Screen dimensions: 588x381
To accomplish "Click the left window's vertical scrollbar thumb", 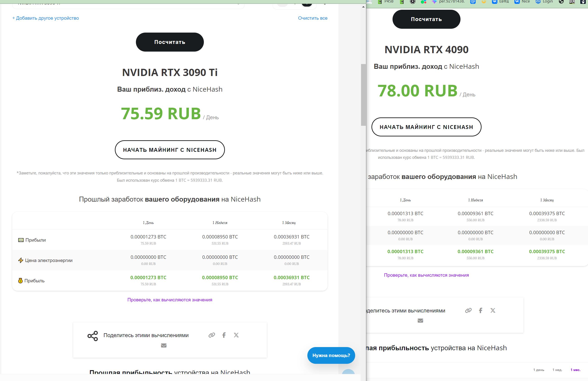I will 363,95.
